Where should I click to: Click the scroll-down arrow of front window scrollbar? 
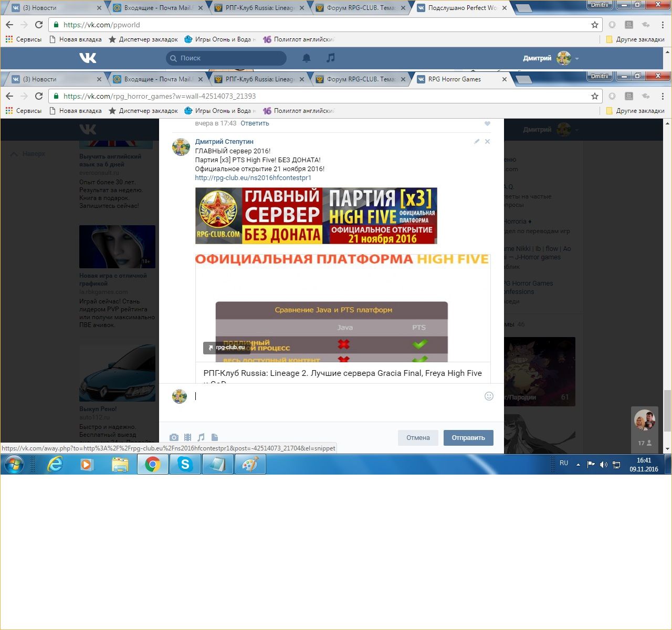pos(667,449)
